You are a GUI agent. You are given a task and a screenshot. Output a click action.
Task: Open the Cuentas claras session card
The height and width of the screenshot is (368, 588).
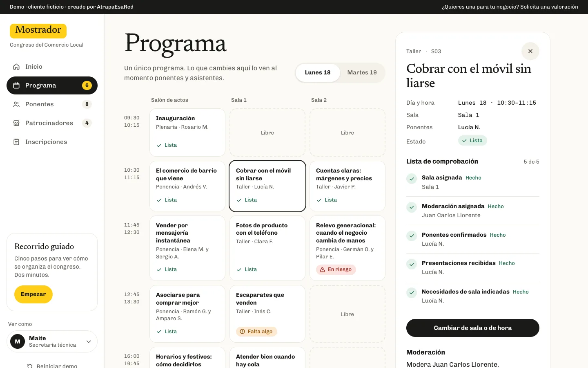[347, 186]
